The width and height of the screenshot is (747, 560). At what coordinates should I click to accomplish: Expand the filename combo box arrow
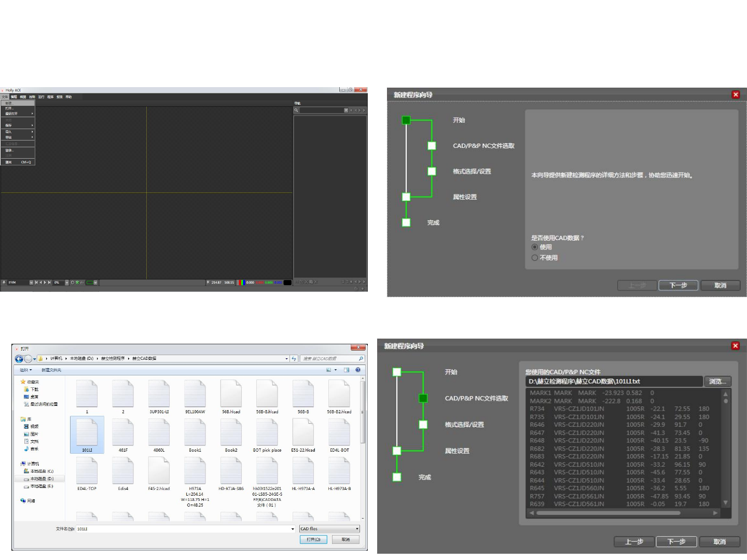(293, 529)
